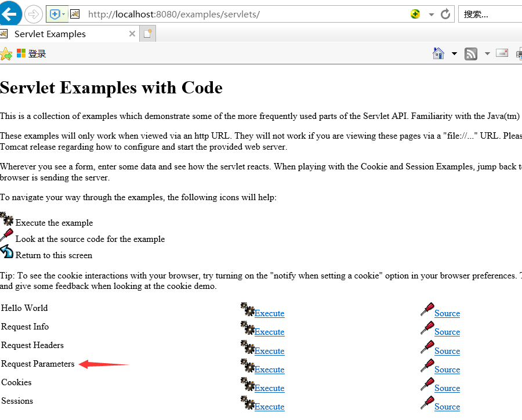
Task: View Source for Request Info
Action: (447, 332)
